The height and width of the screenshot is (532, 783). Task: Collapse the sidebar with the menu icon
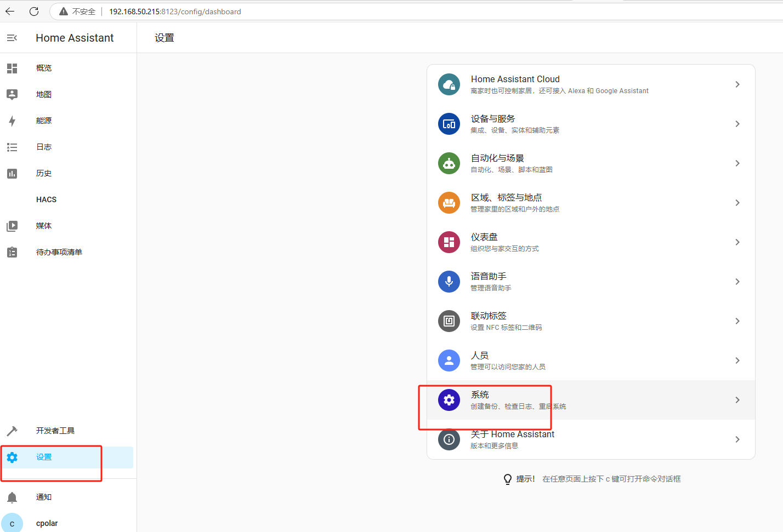[12, 38]
